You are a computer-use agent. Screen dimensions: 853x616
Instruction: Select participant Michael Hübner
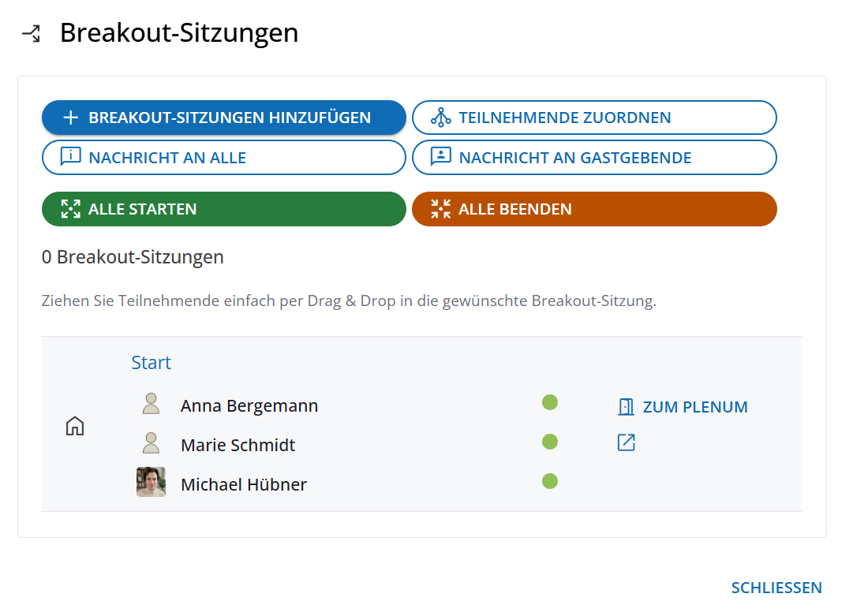[244, 484]
